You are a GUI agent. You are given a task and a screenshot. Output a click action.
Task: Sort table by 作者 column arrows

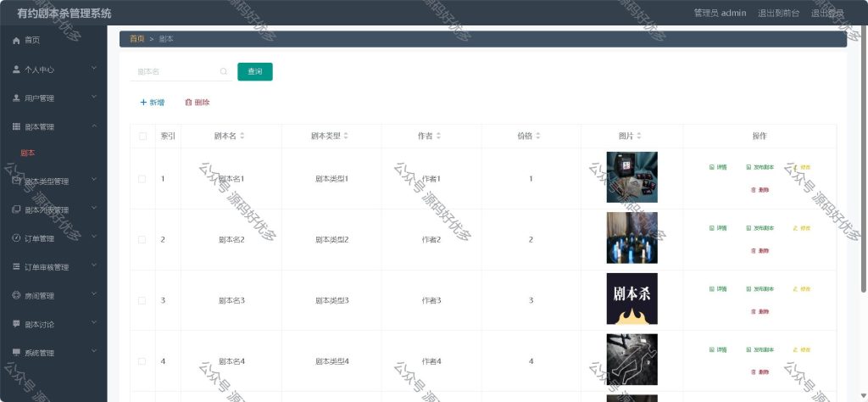pos(438,136)
